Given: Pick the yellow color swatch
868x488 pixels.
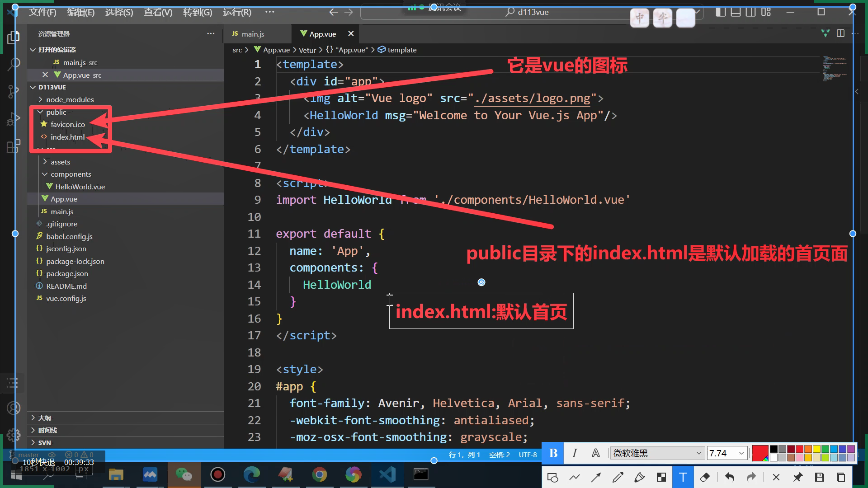Looking at the screenshot, I should 816,449.
